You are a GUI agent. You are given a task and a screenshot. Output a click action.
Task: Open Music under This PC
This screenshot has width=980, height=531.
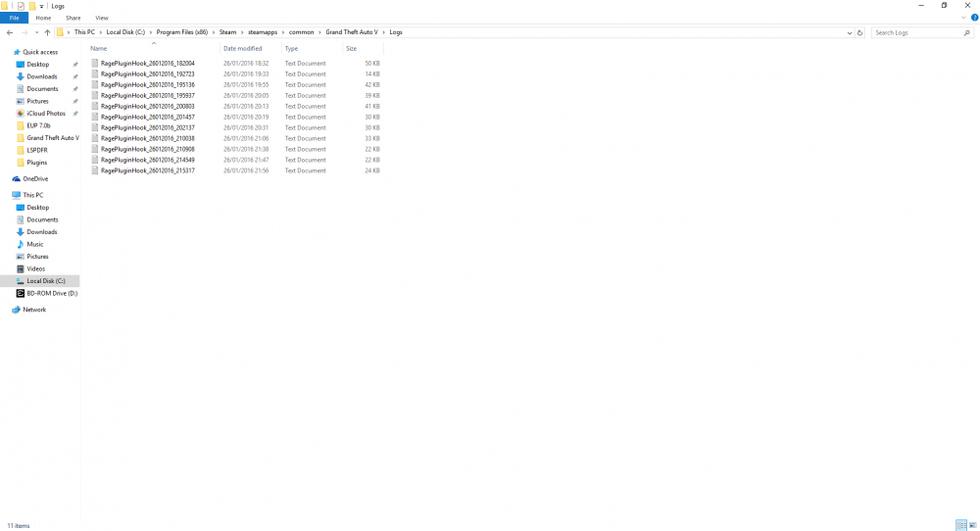coord(35,244)
